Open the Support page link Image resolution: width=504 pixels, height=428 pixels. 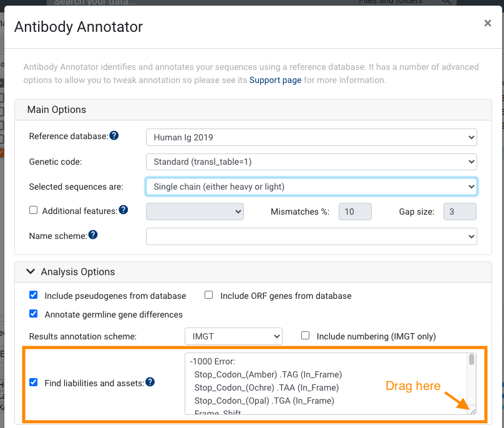point(276,80)
